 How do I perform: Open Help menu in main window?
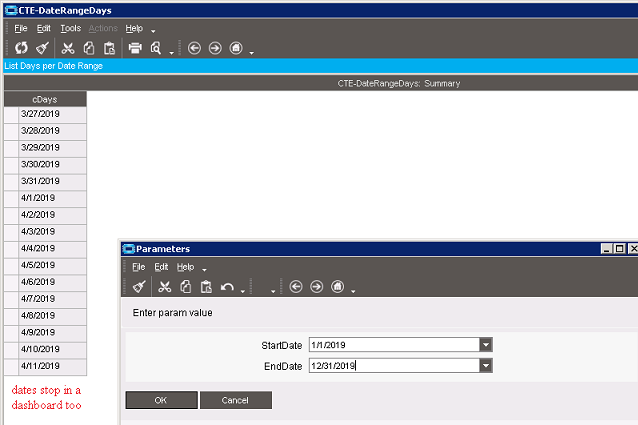[x=134, y=28]
